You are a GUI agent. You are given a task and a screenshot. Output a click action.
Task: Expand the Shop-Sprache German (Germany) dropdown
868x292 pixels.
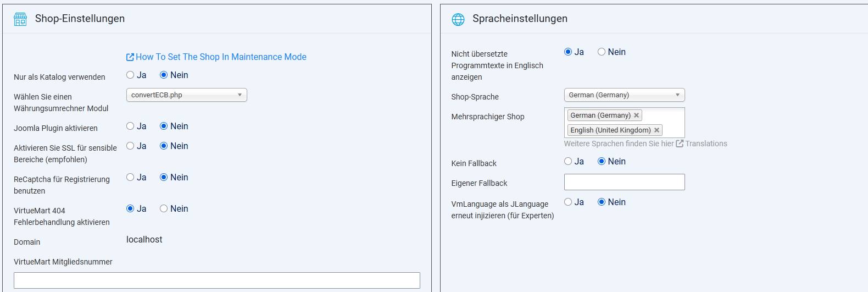(624, 95)
